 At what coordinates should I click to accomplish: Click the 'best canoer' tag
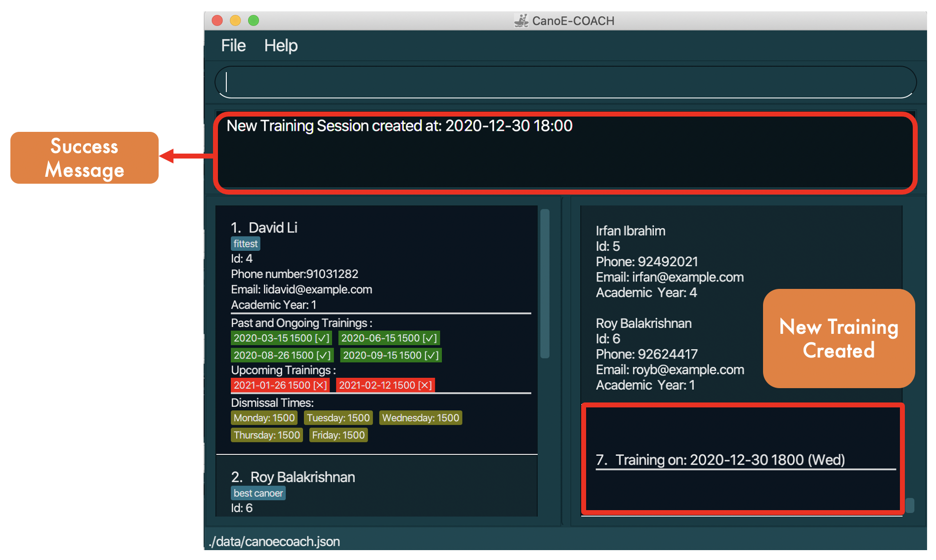[258, 493]
